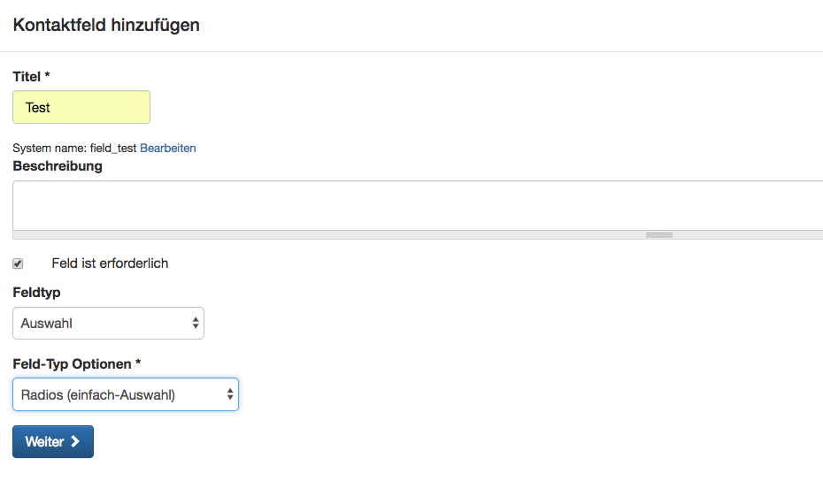Click the arrows icon of Feld-Typ Optionen select
Image resolution: width=823 pixels, height=504 pixels.
230,394
